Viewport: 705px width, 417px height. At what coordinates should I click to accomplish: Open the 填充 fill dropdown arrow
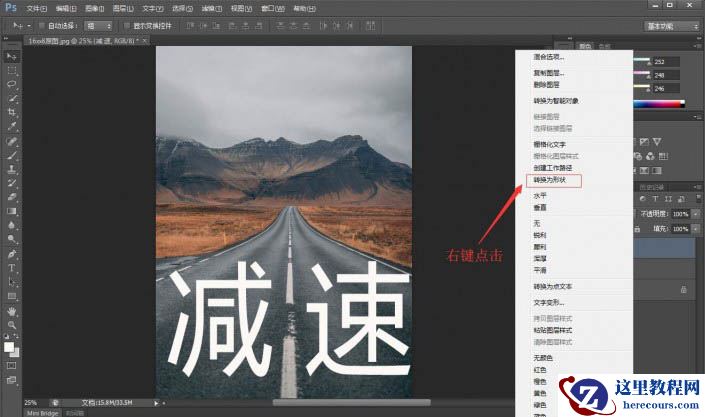point(696,229)
